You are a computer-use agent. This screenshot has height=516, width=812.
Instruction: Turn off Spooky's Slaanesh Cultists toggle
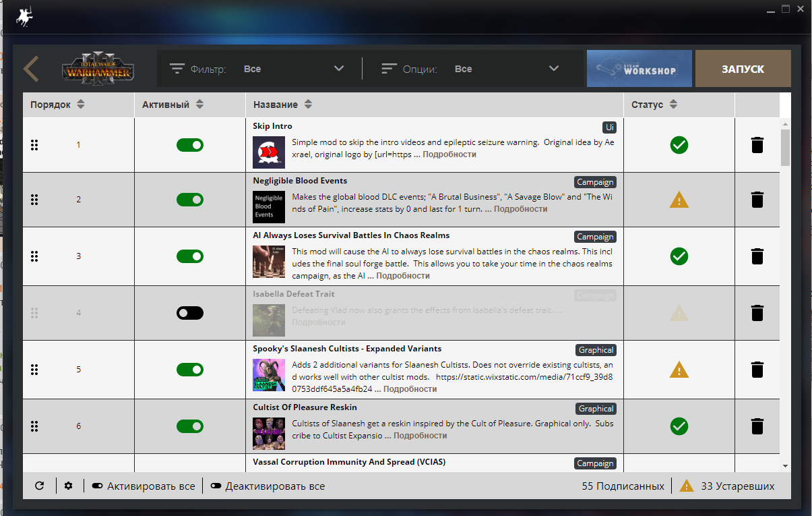tap(190, 370)
